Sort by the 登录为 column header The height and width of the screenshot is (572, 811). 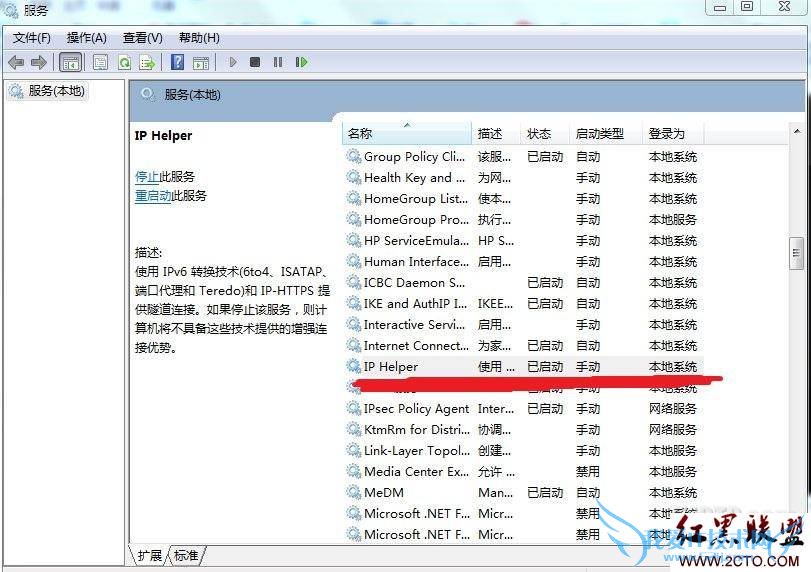click(x=673, y=133)
